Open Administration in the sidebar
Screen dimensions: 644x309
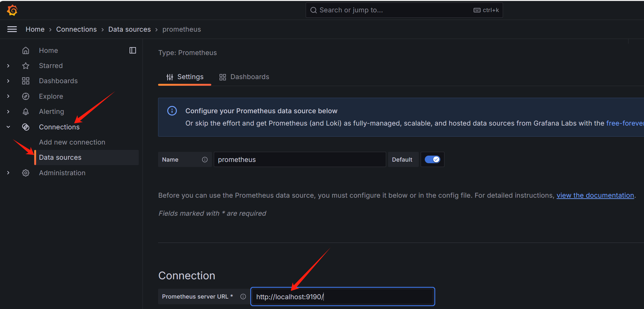(x=62, y=173)
